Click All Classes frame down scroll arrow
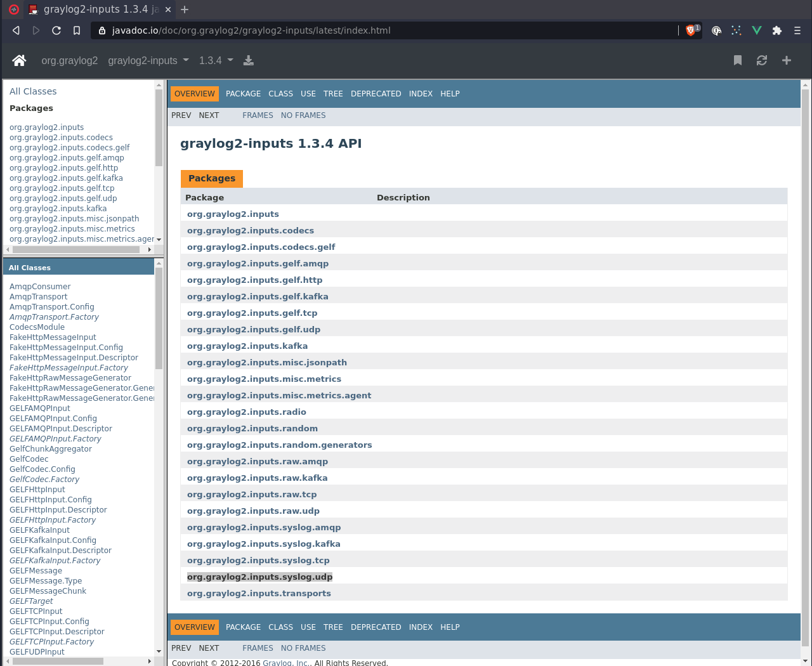812x666 pixels. (x=159, y=651)
